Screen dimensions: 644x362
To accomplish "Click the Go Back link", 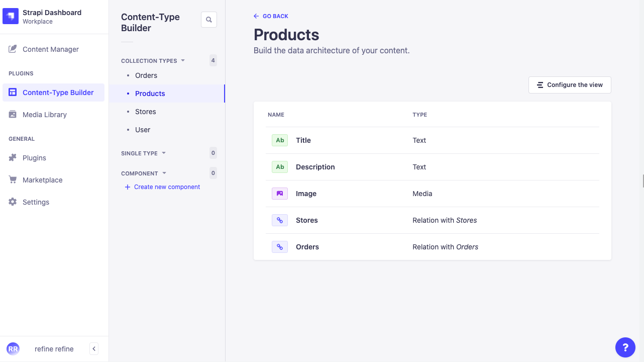I will point(271,16).
